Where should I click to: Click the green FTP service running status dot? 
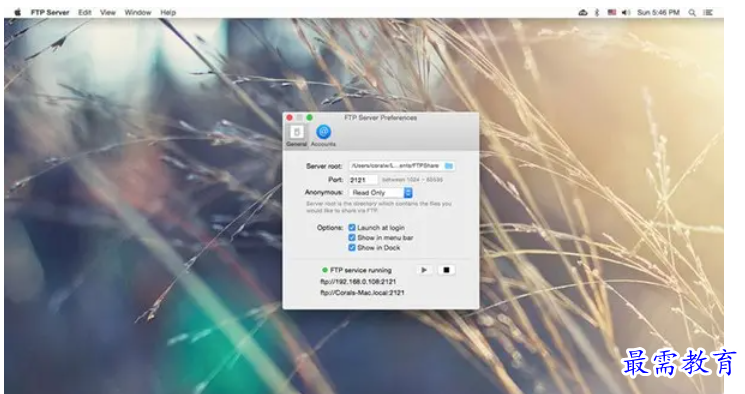point(325,270)
